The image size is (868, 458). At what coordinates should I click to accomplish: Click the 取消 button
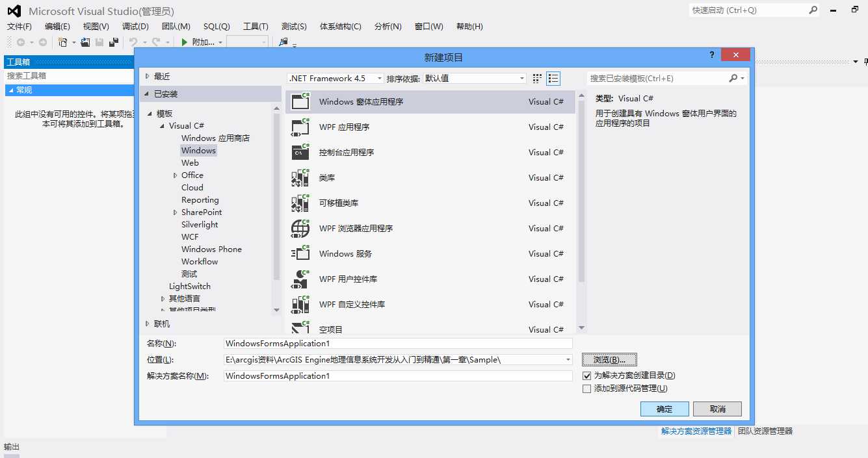click(717, 409)
